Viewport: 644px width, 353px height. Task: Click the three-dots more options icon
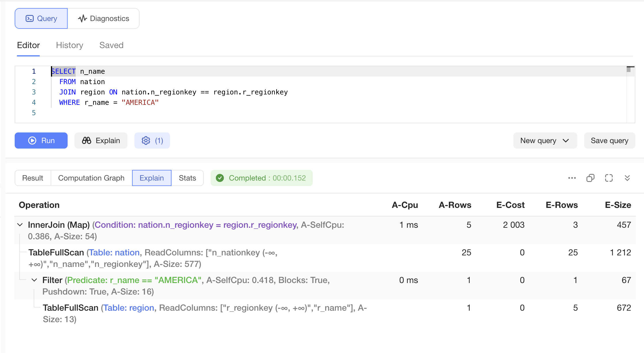click(x=572, y=178)
